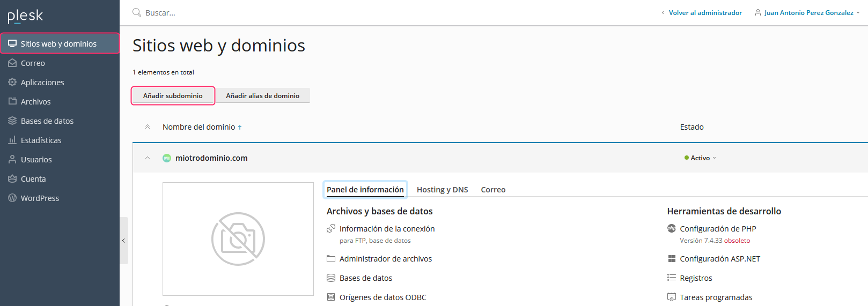
Task: Go to Estadísticas in the sidebar
Action: coord(41,140)
